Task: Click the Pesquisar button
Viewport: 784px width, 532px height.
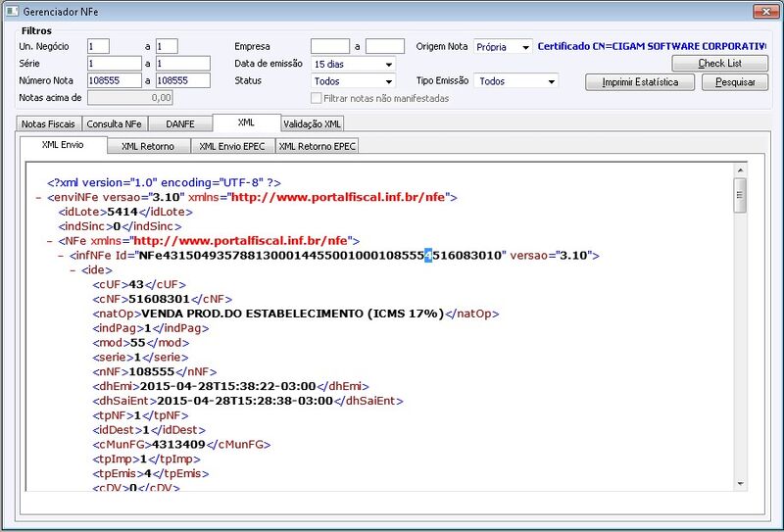Action: pos(735,82)
